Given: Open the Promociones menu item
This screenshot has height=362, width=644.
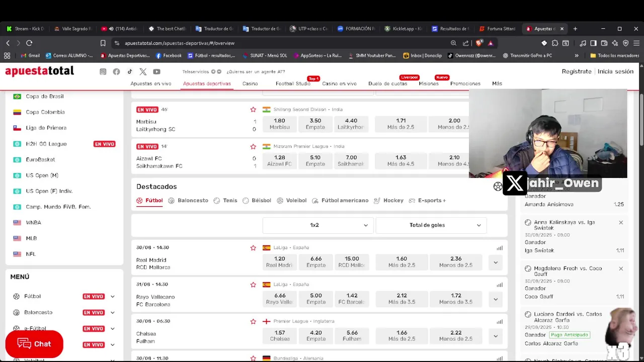Looking at the screenshot, I should click(x=465, y=83).
